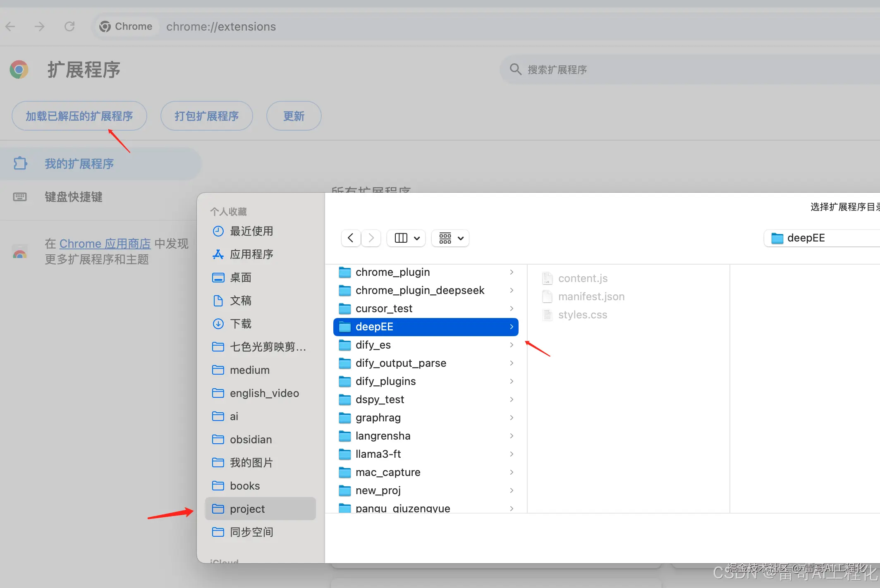Select the obsidian favorite folder

point(261,440)
